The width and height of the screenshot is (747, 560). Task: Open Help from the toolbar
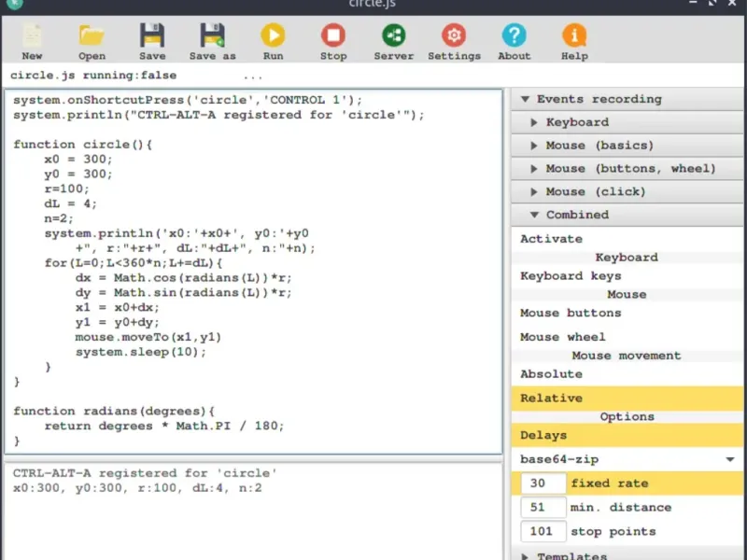pos(574,35)
